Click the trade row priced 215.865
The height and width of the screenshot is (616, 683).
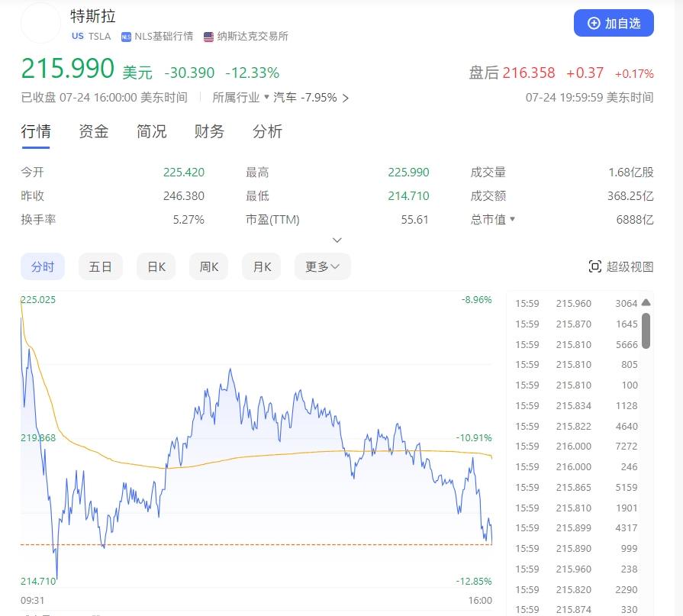tap(576, 488)
